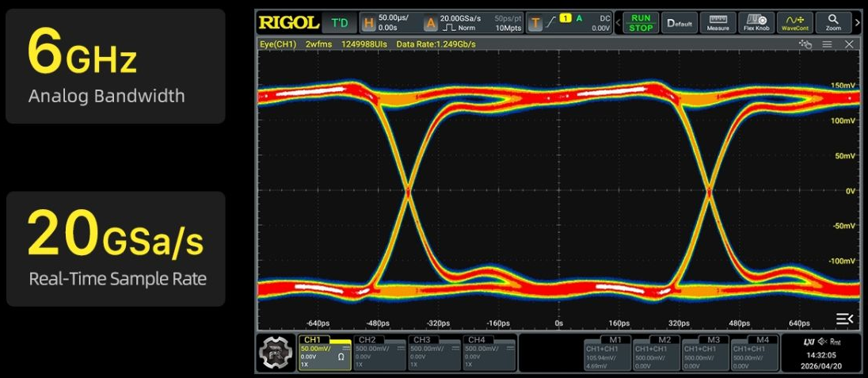Click CH1 50.00mV/ vertical scale
The image size is (868, 378).
(x=315, y=349)
